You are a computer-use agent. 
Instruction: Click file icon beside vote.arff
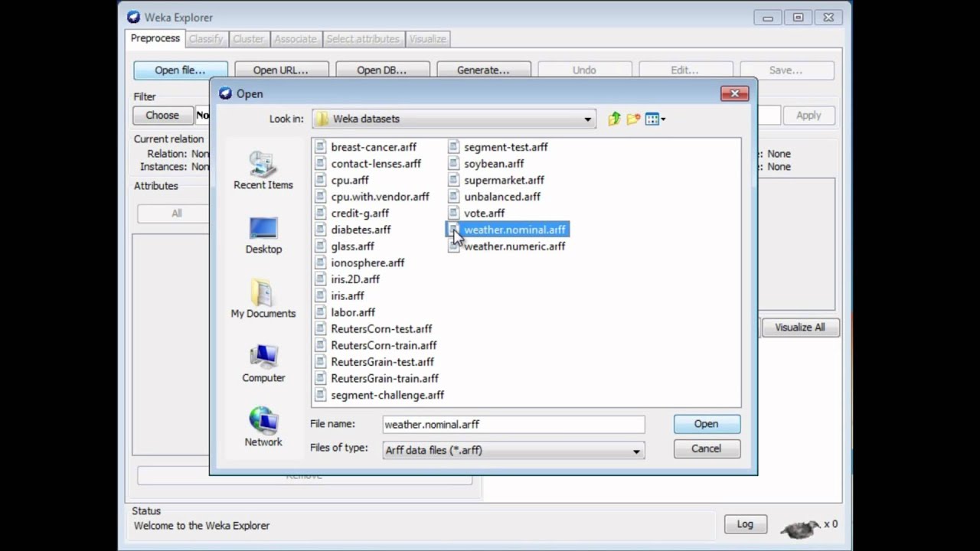tap(454, 213)
